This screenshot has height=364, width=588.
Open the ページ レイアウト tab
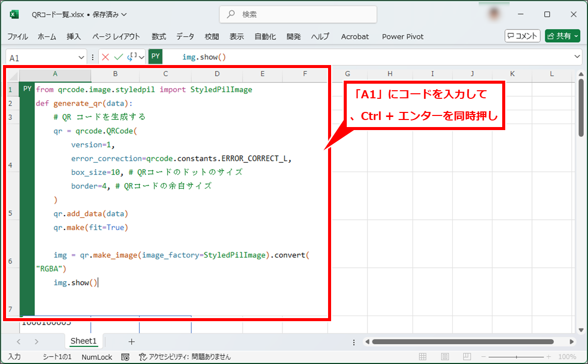[x=116, y=36]
